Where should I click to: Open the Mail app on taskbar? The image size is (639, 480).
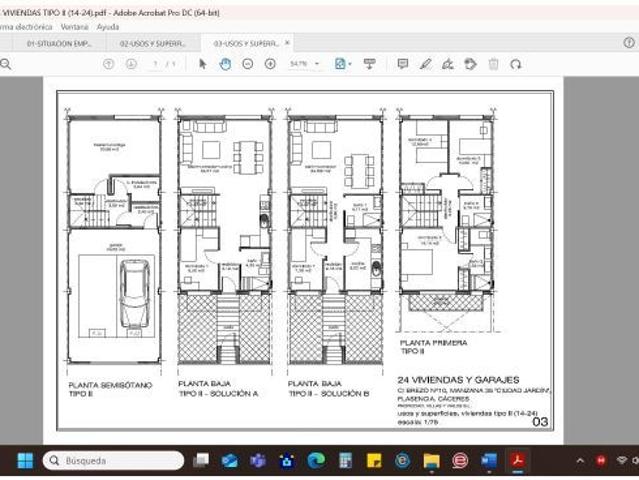point(229,461)
